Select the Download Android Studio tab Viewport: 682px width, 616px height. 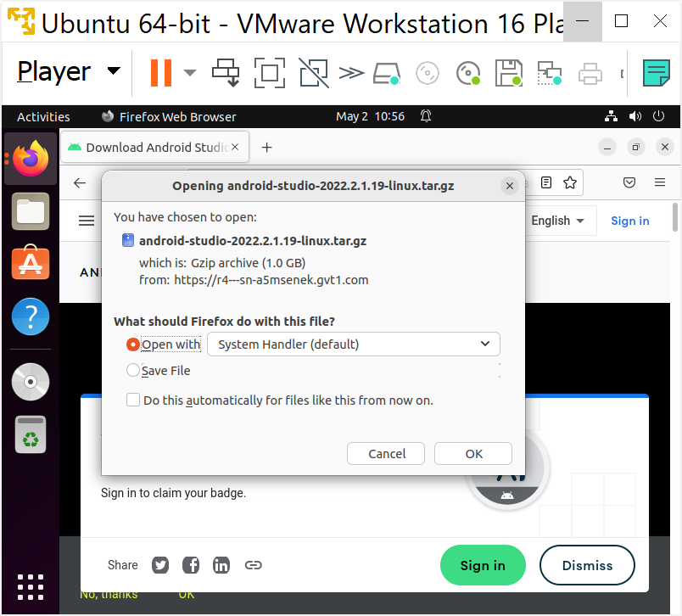pyautogui.click(x=154, y=148)
